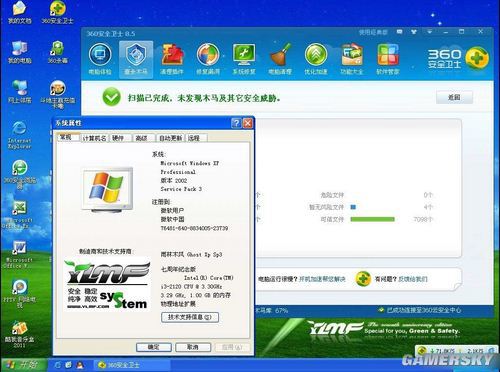Switch to the 计算机名 tab

[95, 138]
